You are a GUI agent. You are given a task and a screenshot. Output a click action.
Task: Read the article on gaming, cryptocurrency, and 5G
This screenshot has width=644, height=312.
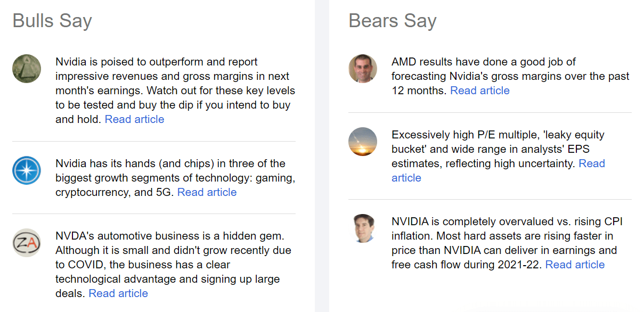207,192
